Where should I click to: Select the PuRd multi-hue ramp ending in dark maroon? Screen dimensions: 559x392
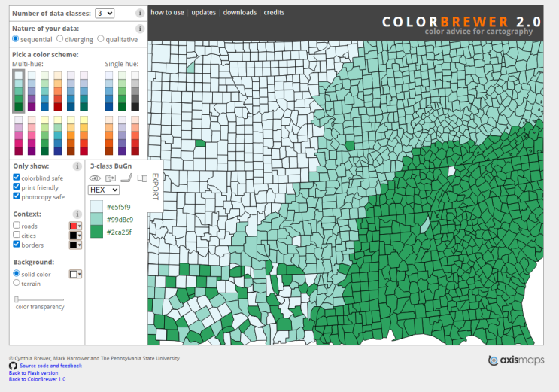(18, 135)
